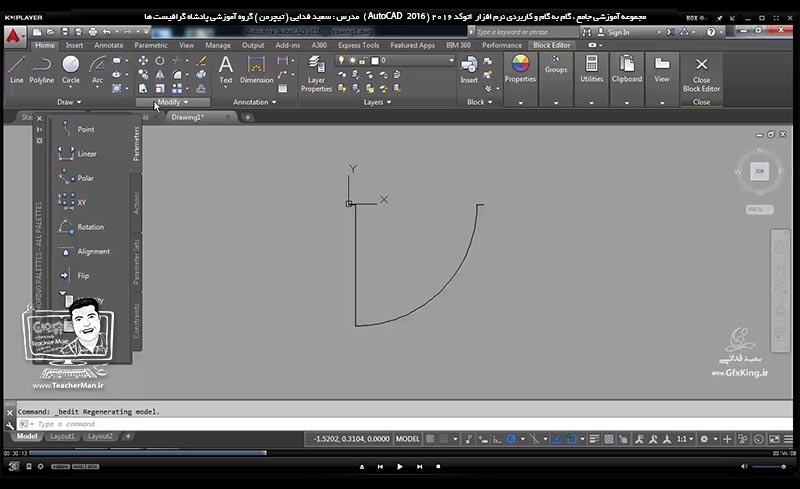Switch to the Layout1 tab
Image resolution: width=800 pixels, height=489 pixels.
(x=62, y=436)
